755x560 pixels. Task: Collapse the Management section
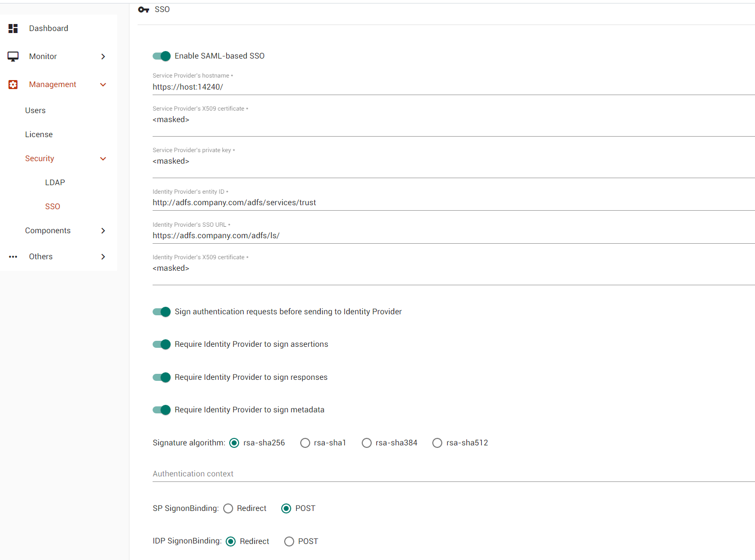[103, 84]
